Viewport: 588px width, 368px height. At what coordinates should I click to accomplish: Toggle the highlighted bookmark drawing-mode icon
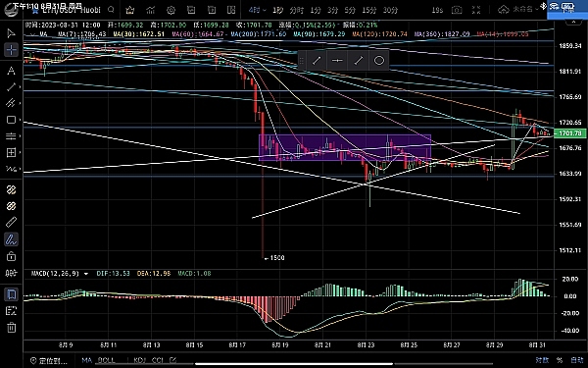coord(11,294)
